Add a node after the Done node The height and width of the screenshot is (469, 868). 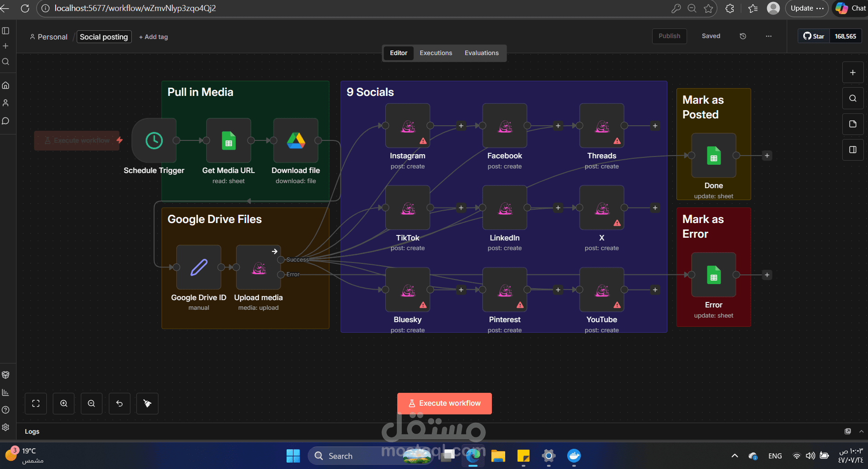point(767,156)
